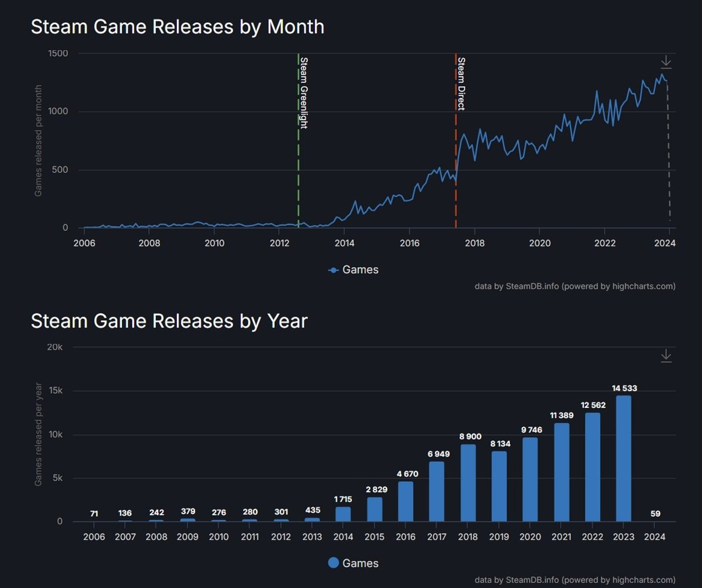This screenshot has height=588, width=702.
Task: Select the 2021 bar labeled 11 389
Action: (x=562, y=472)
